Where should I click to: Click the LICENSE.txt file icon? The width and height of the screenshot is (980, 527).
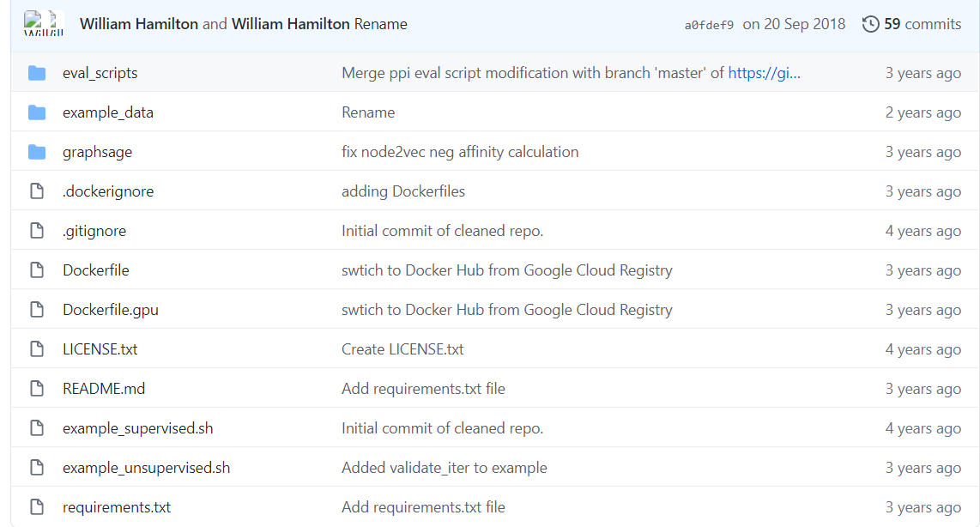(37, 349)
